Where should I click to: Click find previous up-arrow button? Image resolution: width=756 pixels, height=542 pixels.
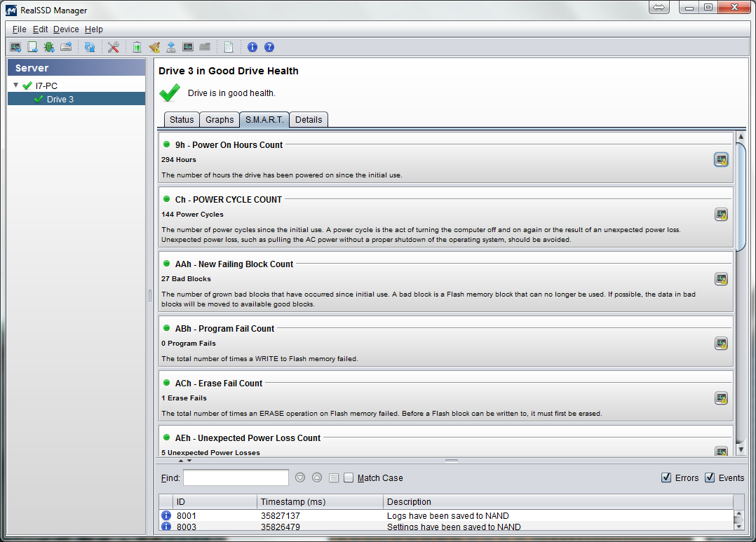(x=317, y=478)
